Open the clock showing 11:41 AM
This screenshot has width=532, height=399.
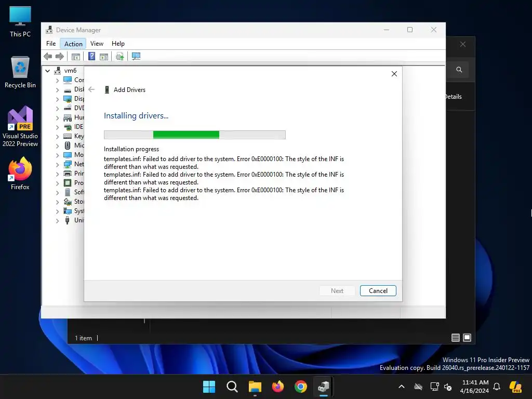pos(474,387)
